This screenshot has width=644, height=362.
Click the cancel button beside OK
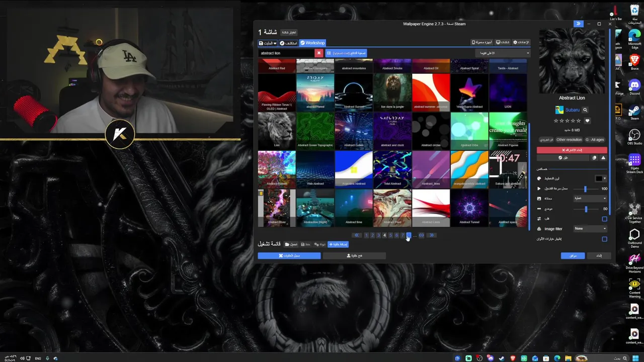coord(599,256)
